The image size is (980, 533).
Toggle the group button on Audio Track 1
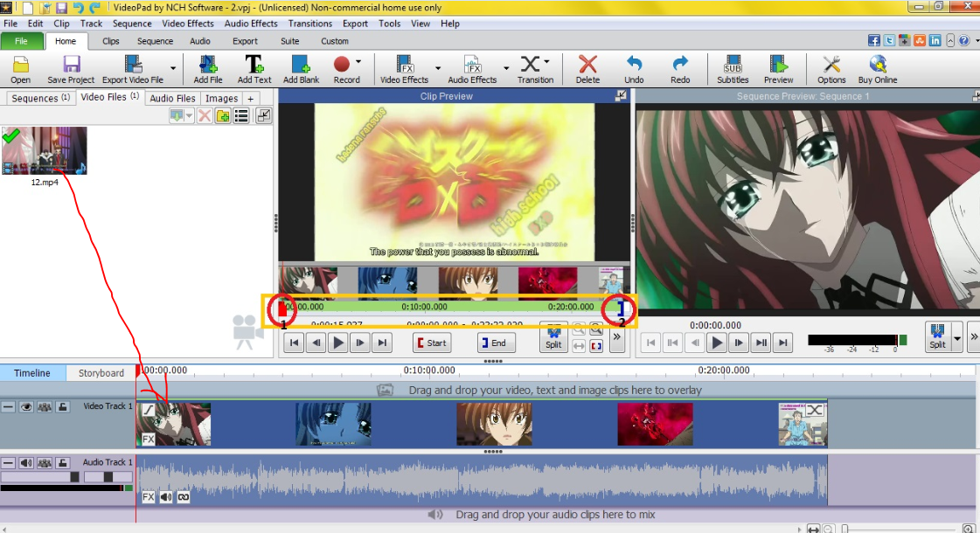pyautogui.click(x=45, y=463)
